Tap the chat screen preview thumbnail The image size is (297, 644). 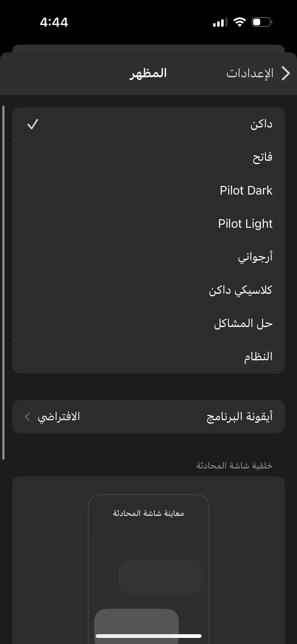pos(148,567)
